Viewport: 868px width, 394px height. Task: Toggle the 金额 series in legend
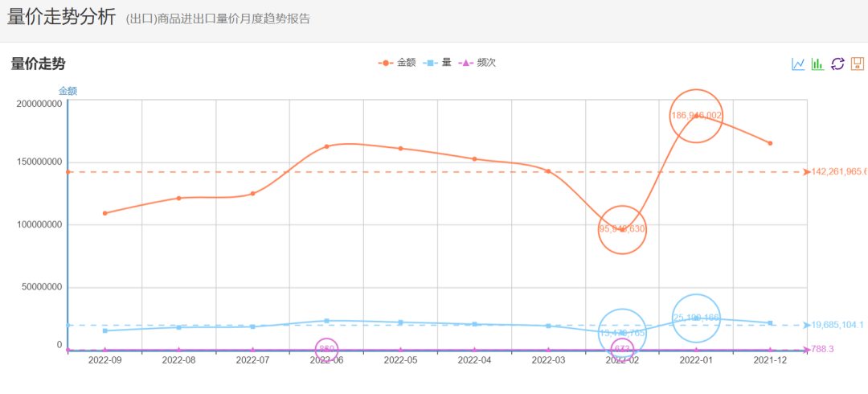[x=397, y=62]
